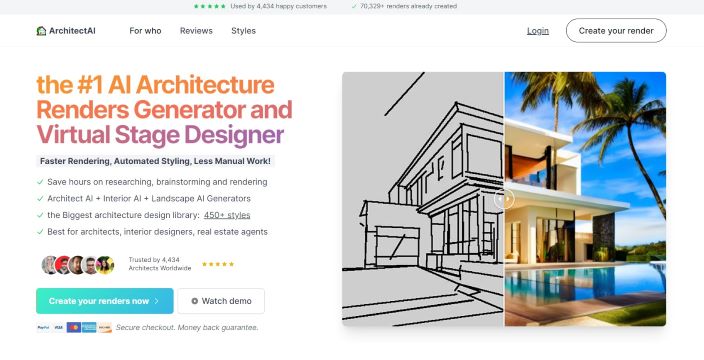Click the ArchitectAI house logo icon
The width and height of the screenshot is (704, 360).
(x=41, y=31)
